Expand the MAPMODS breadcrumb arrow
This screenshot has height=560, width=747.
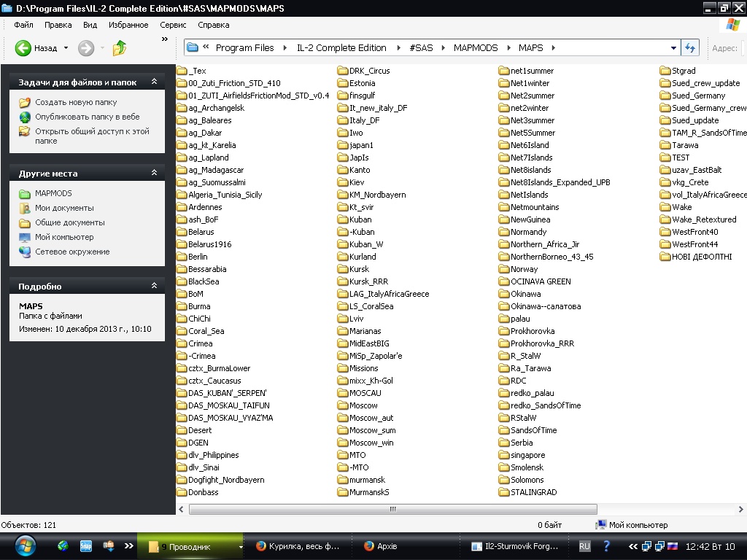508,47
